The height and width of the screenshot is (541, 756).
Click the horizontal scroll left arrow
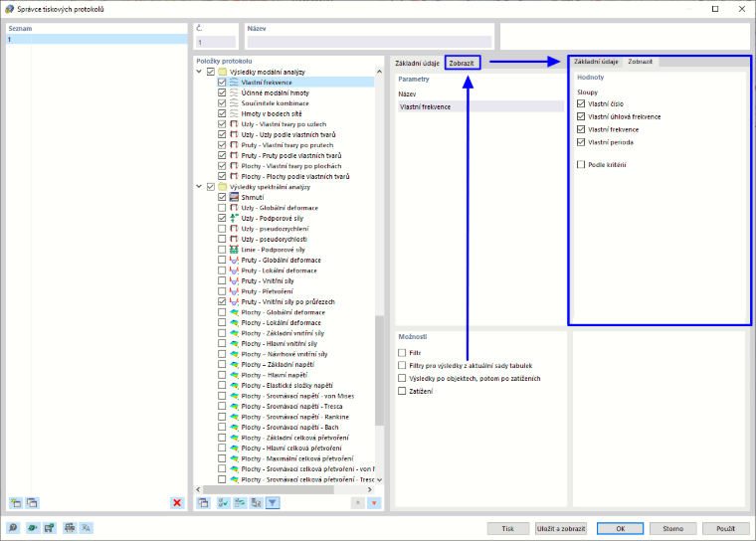tap(199, 489)
